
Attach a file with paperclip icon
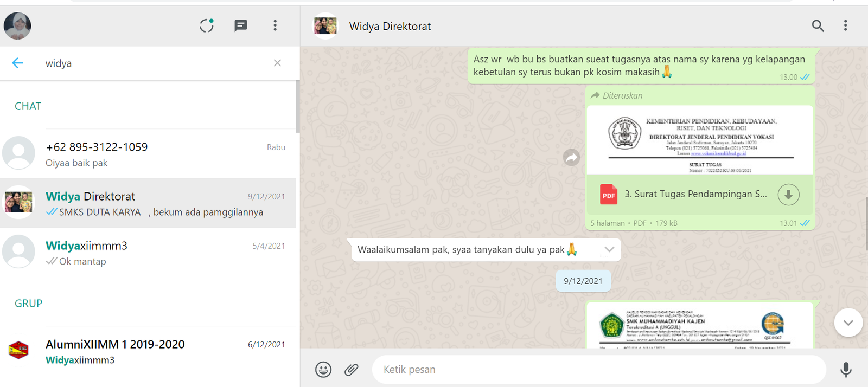click(x=352, y=370)
